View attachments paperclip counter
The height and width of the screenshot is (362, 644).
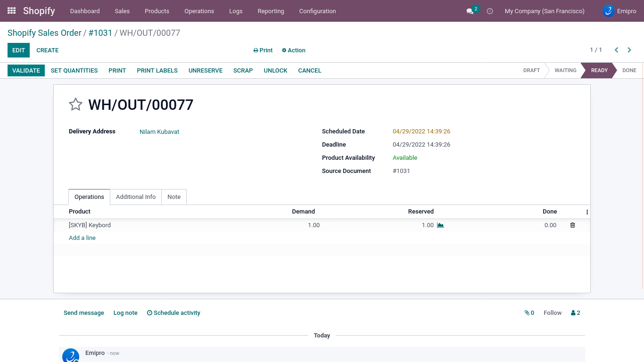(x=529, y=313)
